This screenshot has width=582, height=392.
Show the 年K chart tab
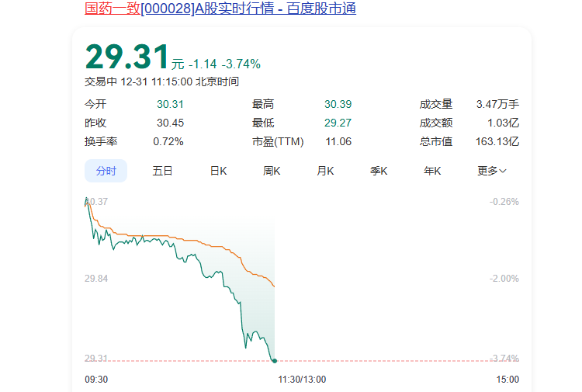(x=432, y=171)
